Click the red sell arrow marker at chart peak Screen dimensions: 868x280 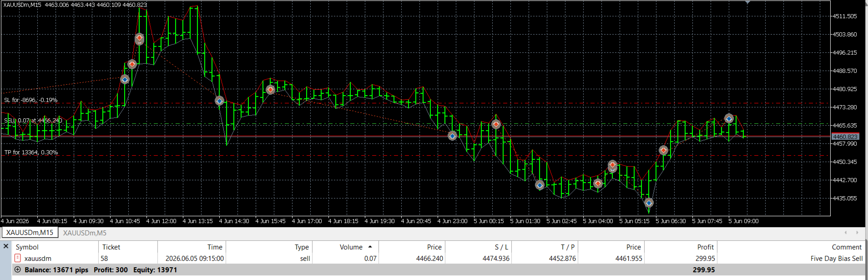[x=139, y=38]
